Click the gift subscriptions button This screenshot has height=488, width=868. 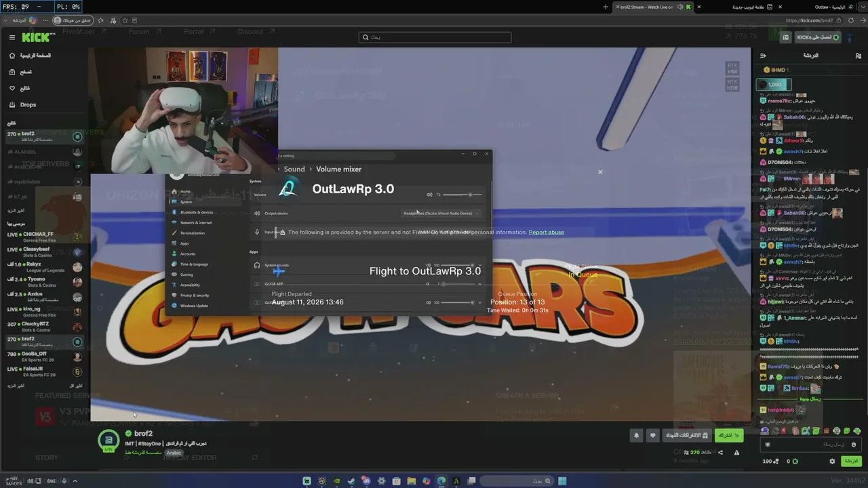(687, 435)
